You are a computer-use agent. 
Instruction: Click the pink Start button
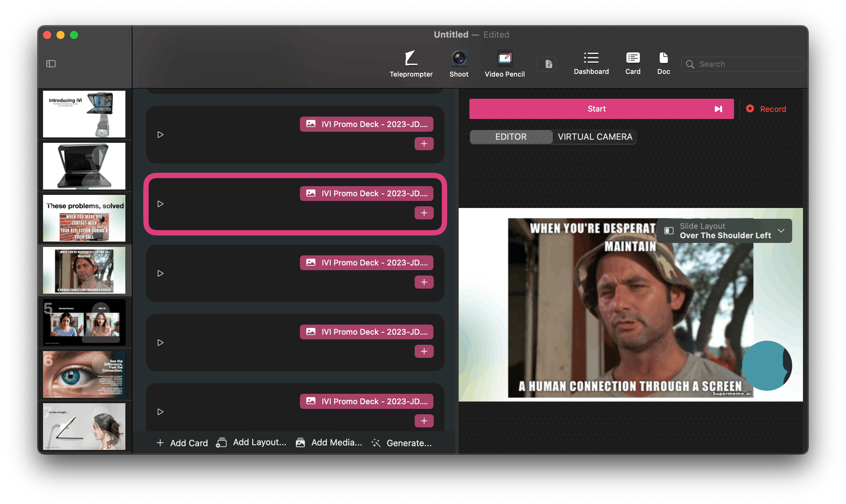[x=602, y=109]
